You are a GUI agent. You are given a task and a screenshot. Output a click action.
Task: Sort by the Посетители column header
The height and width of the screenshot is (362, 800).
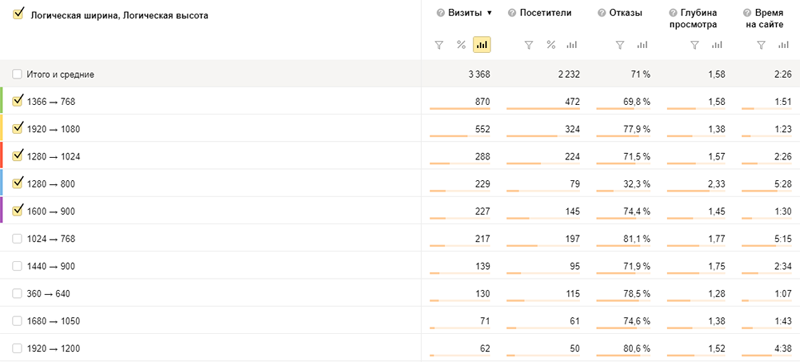tap(545, 13)
